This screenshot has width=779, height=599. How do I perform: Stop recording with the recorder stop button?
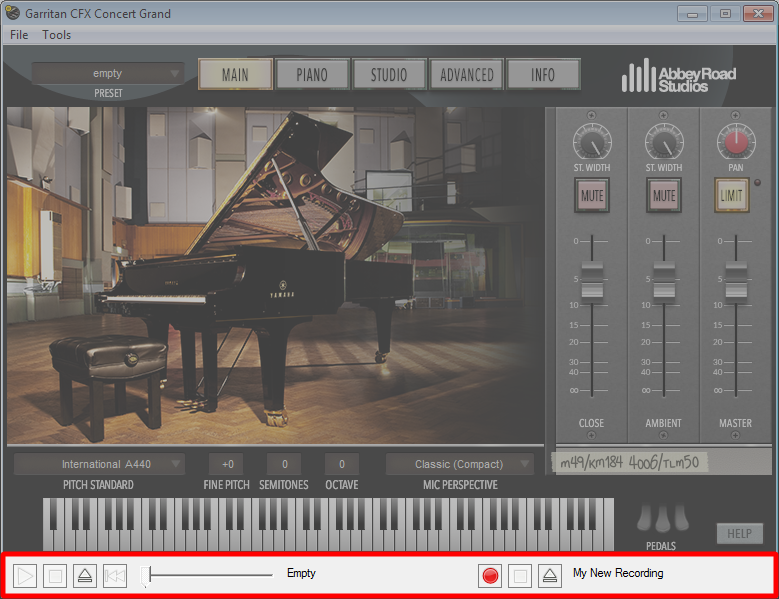520,576
